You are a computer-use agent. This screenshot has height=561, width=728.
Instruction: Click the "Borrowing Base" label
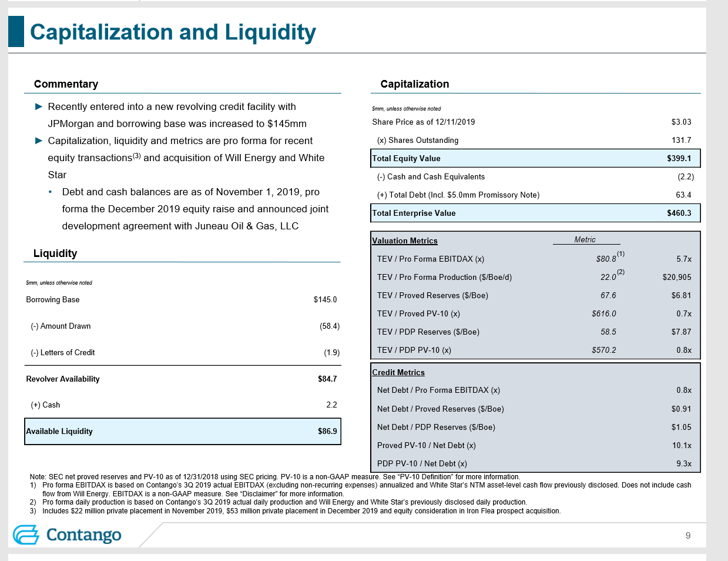point(53,299)
